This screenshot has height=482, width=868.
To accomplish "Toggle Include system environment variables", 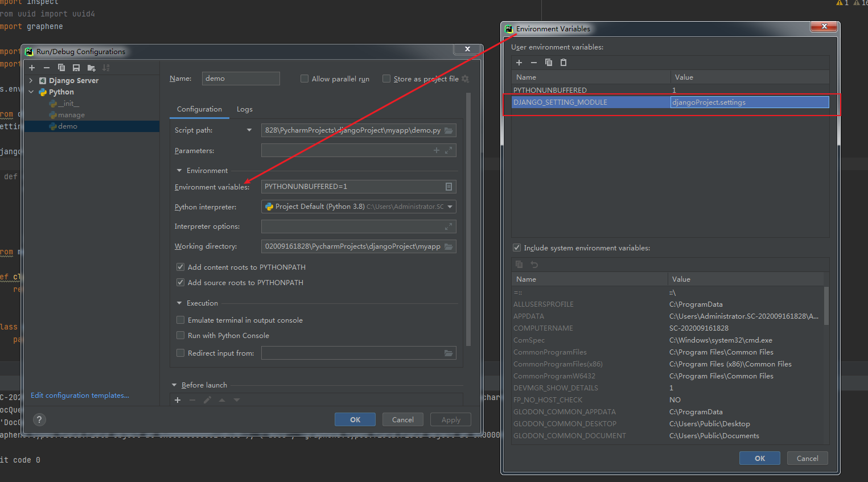I will tap(517, 248).
